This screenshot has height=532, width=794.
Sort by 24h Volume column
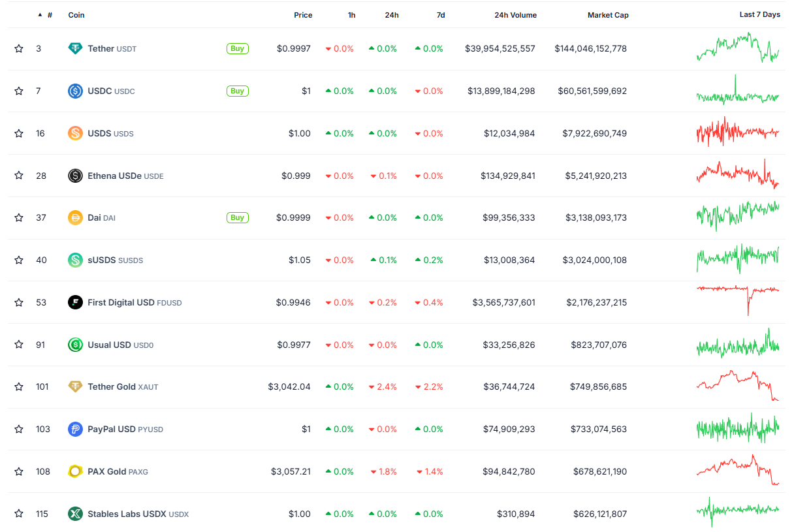[x=516, y=15]
